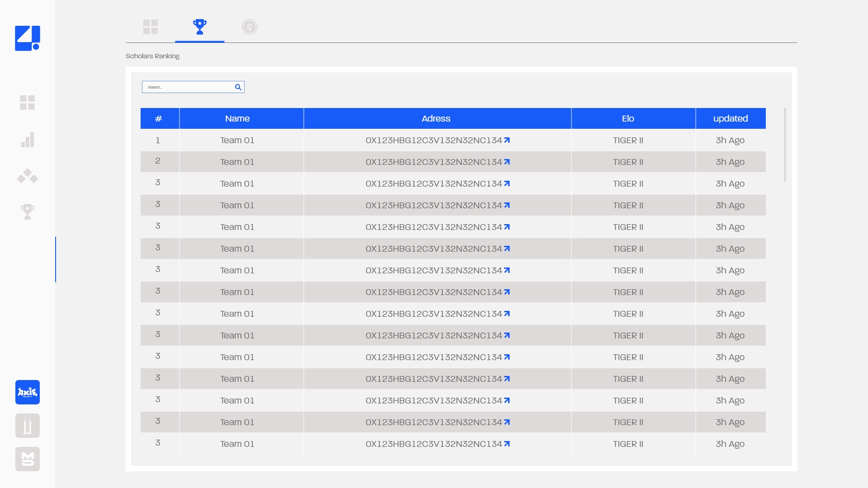Image resolution: width=868 pixels, height=488 pixels.
Task: Focus the Search input field
Action: pos(193,87)
